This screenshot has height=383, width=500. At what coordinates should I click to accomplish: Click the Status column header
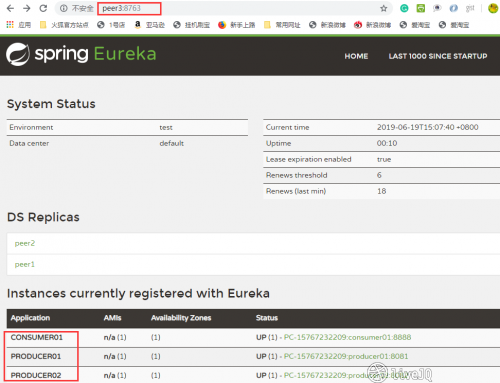pos(267,318)
